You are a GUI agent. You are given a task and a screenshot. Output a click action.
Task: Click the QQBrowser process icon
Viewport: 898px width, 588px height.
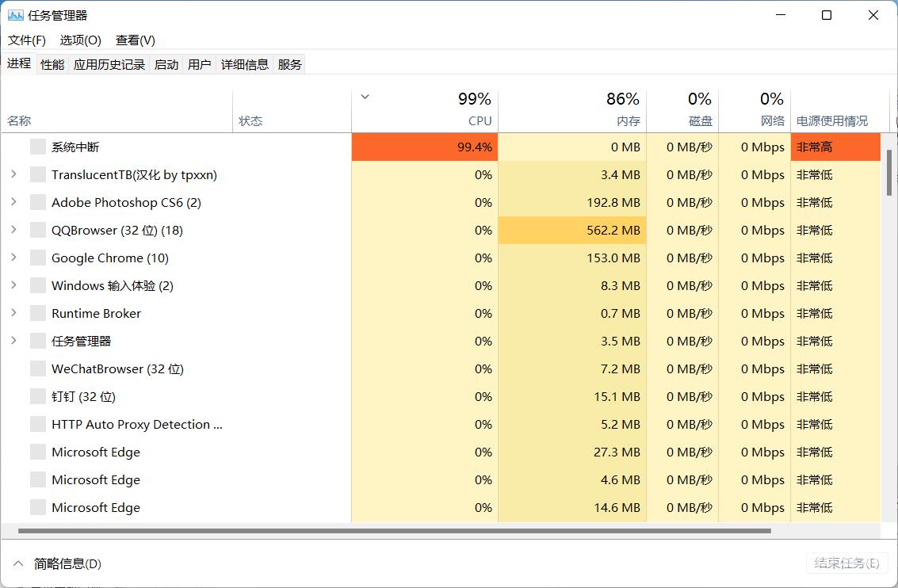click(37, 230)
